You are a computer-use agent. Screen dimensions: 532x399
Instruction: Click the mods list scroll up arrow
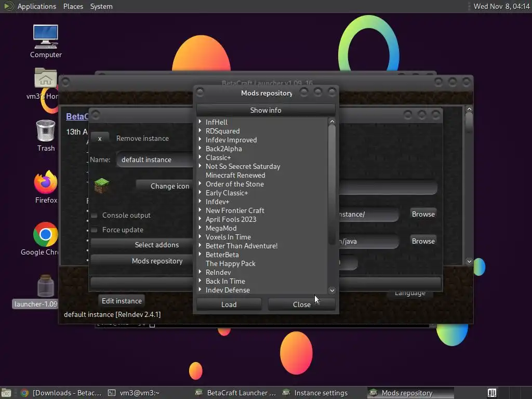tap(332, 122)
